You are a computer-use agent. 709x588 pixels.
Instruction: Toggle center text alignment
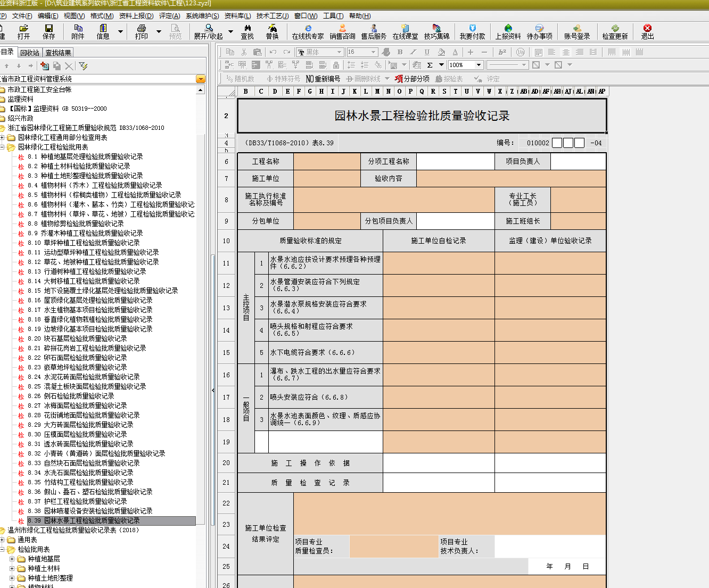566,52
